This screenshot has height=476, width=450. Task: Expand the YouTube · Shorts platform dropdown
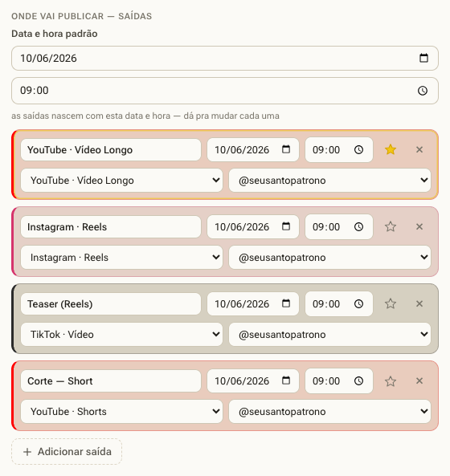(x=121, y=411)
